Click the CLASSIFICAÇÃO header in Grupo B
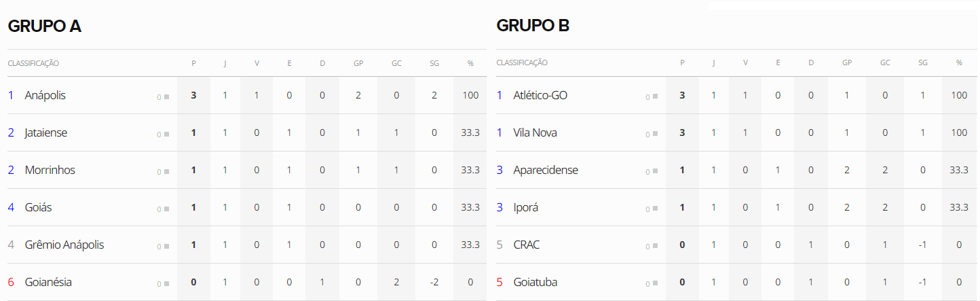This screenshot has height=301, width=980. pyautogui.click(x=522, y=63)
